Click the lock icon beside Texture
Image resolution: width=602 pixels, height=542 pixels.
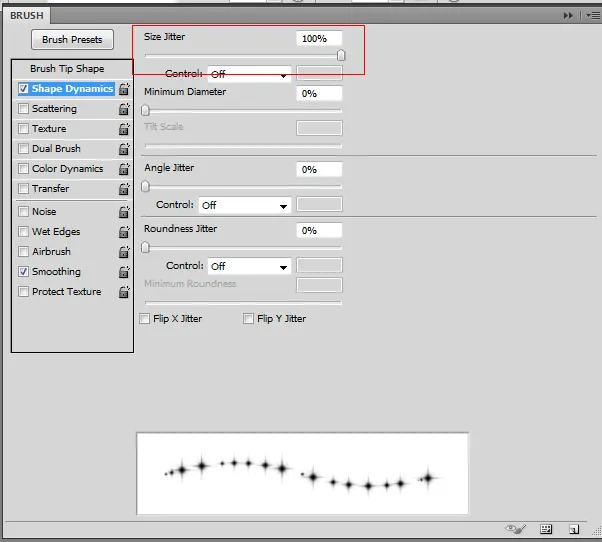click(x=124, y=129)
